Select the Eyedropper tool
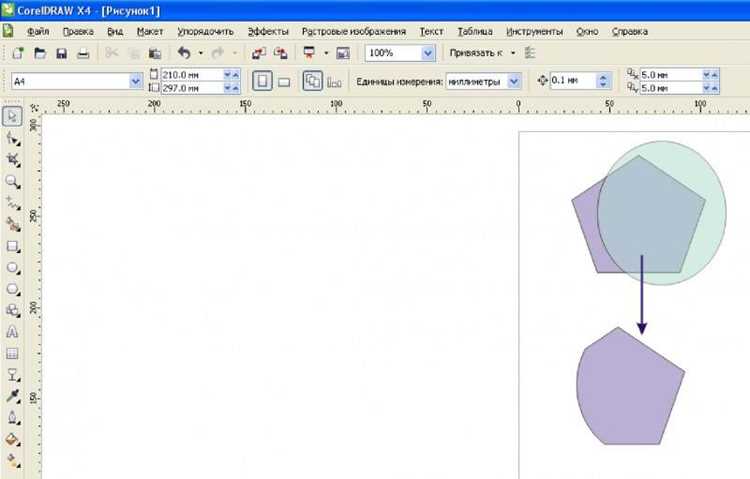 pos(12,396)
